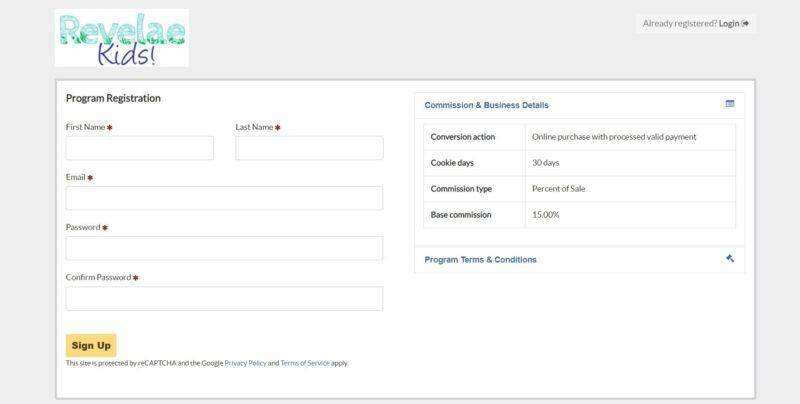Screen dimensions: 800x404
Task: Click the Commission & Business Details table icon
Action: (730, 104)
